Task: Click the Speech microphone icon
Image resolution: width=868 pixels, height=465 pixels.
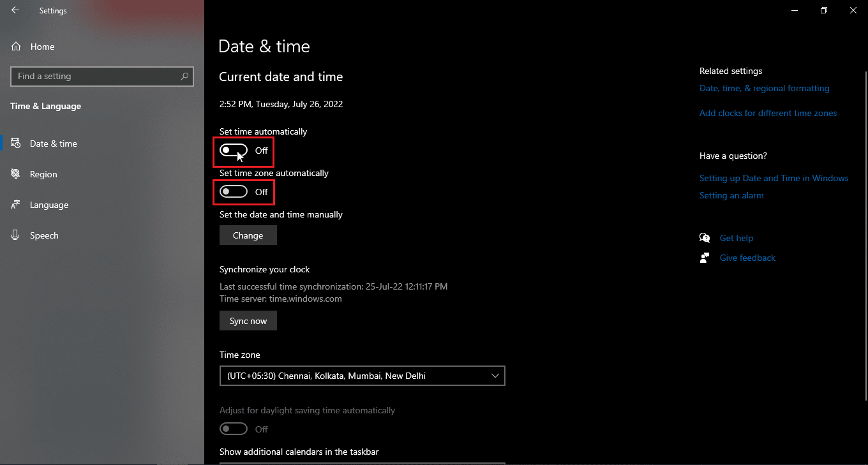Action: [16, 235]
